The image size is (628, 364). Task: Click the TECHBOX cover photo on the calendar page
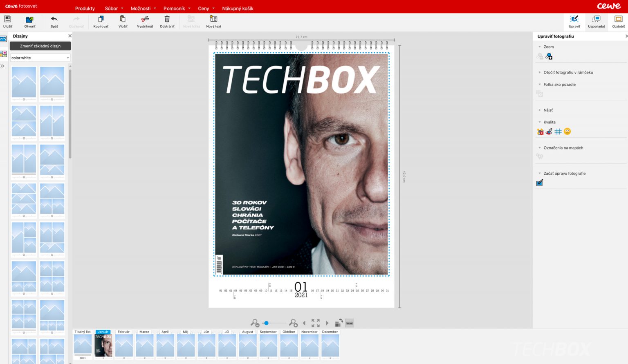(301, 164)
